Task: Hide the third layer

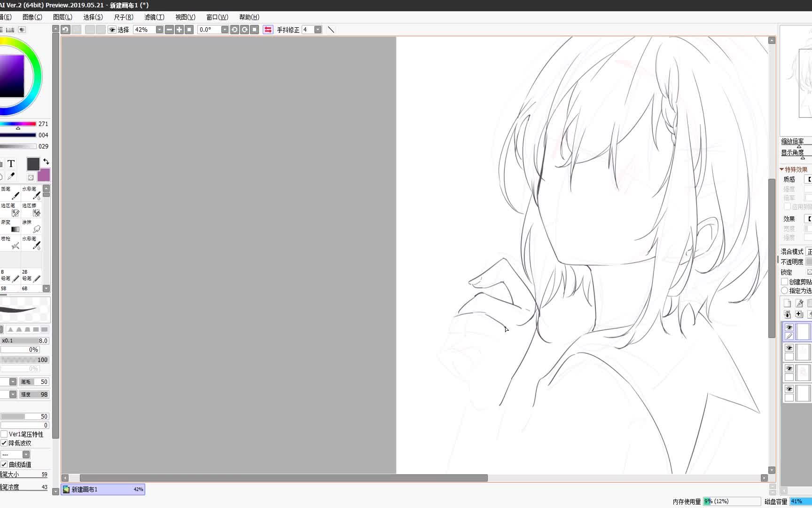Action: (x=789, y=368)
